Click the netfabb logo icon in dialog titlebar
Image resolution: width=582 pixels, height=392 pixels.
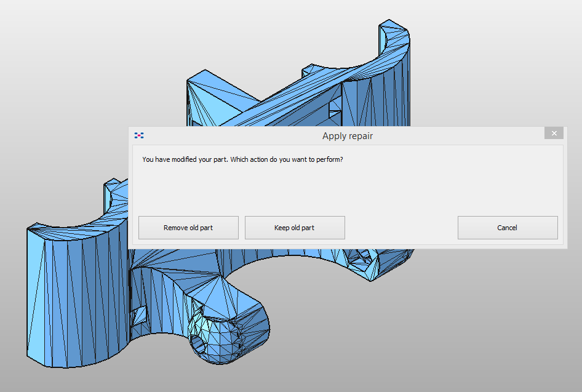[x=140, y=135]
